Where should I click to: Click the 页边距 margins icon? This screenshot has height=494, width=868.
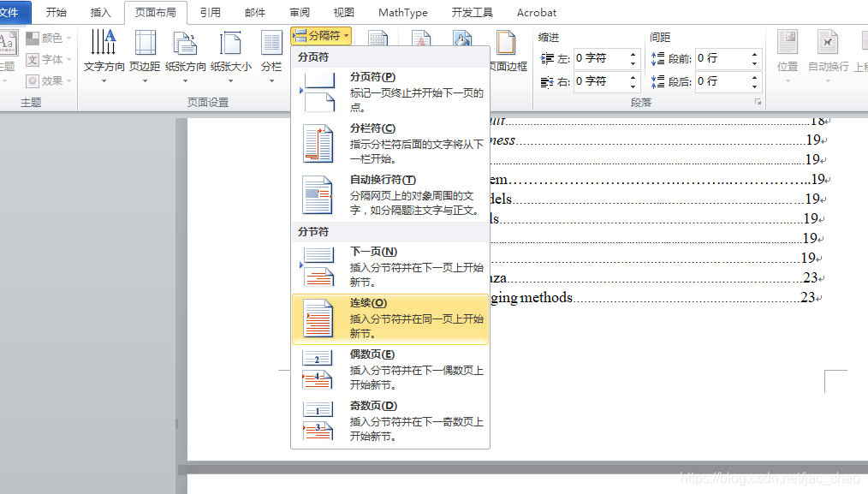pyautogui.click(x=145, y=42)
